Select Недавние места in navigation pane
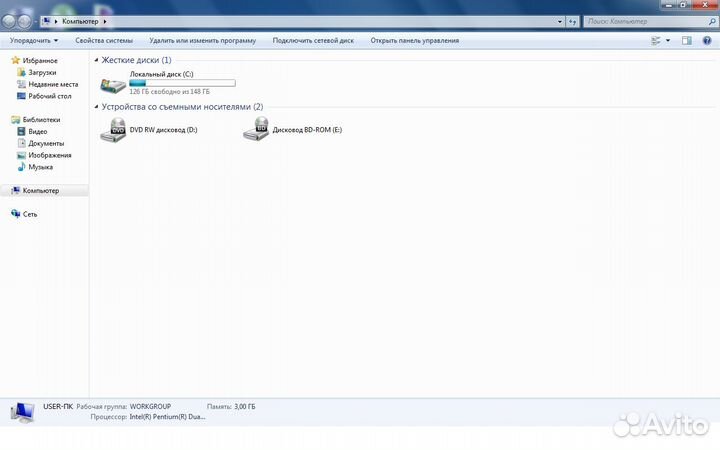The height and width of the screenshot is (450, 720). coord(53,84)
